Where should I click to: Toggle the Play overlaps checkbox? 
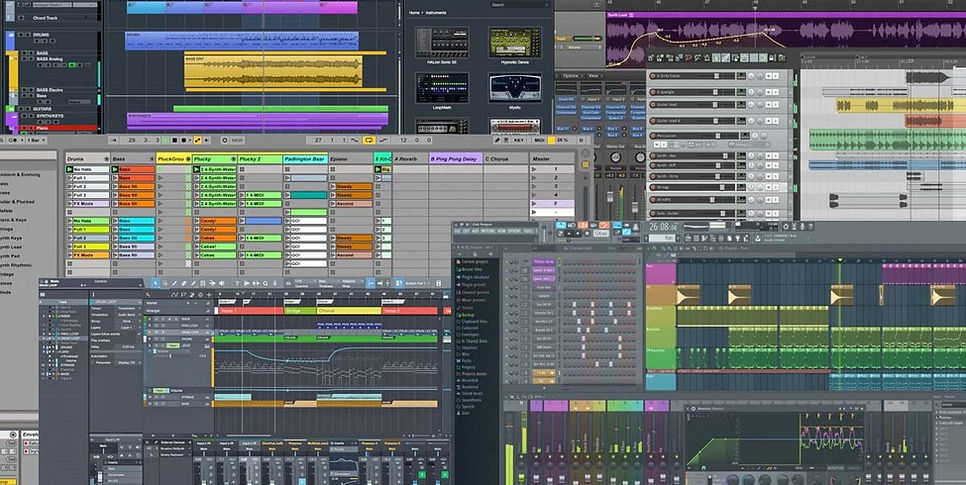click(x=139, y=340)
